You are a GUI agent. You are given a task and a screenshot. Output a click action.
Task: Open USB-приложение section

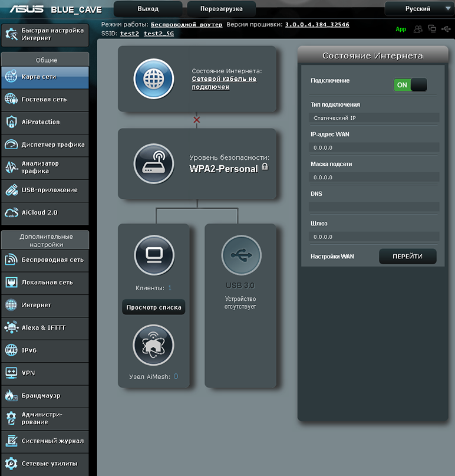point(45,191)
